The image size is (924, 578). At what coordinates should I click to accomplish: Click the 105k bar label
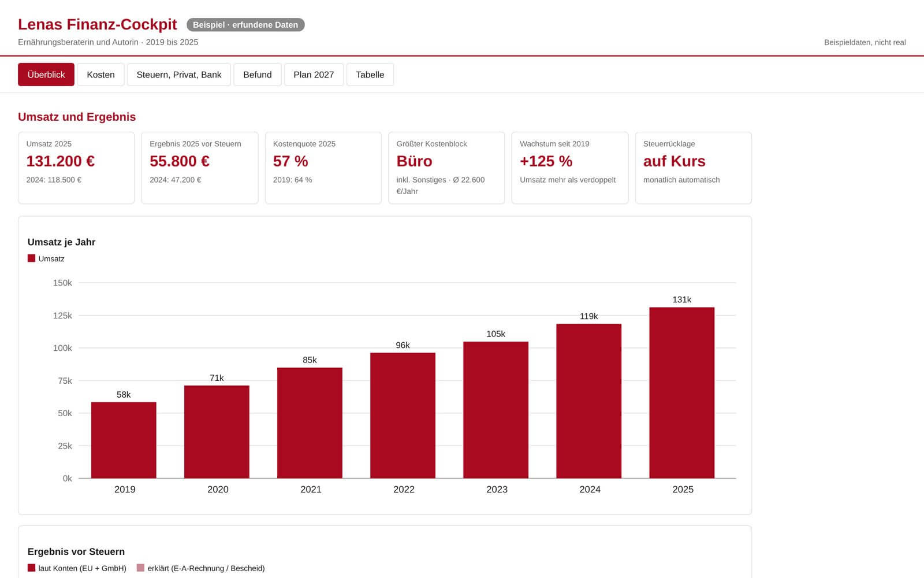[x=495, y=334]
